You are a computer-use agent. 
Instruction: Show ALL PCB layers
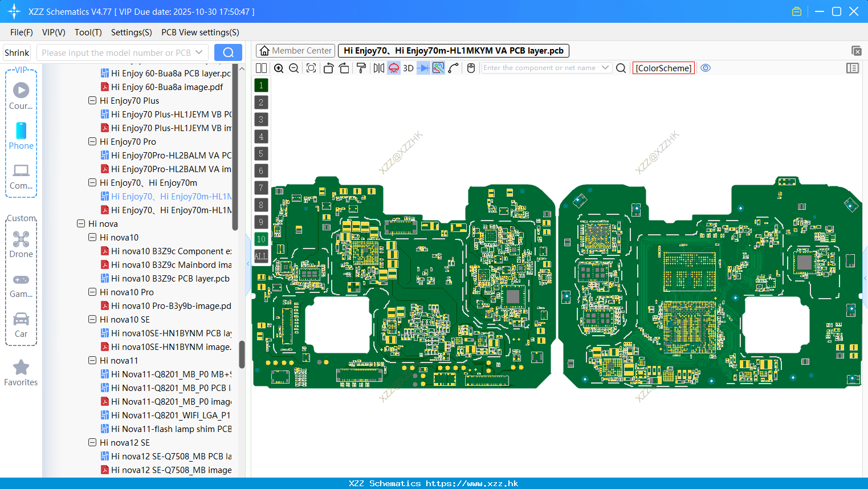click(x=261, y=256)
